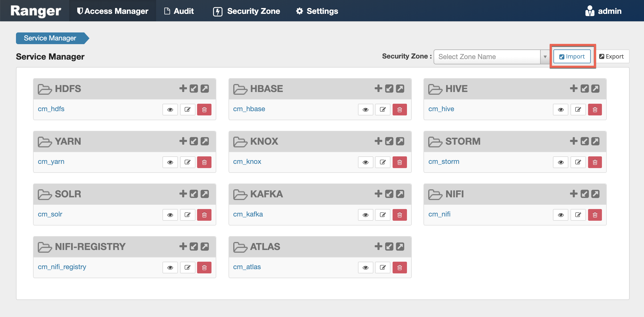Open the cm_hdfs service link
This screenshot has height=317, width=644.
tap(51, 109)
